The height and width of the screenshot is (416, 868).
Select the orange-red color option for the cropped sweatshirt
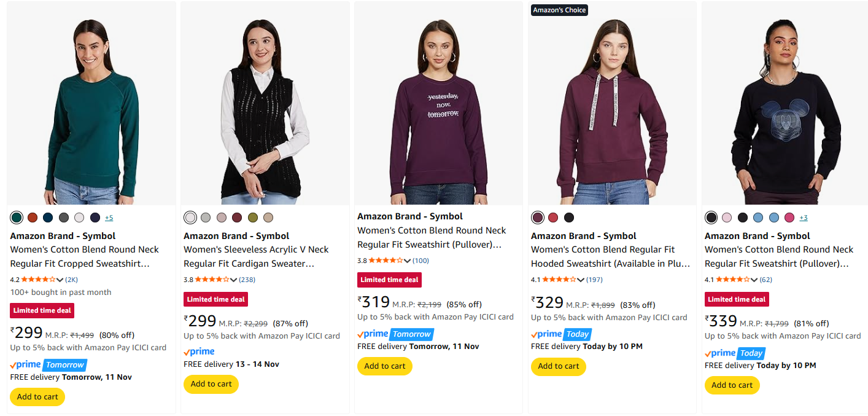pos(33,218)
